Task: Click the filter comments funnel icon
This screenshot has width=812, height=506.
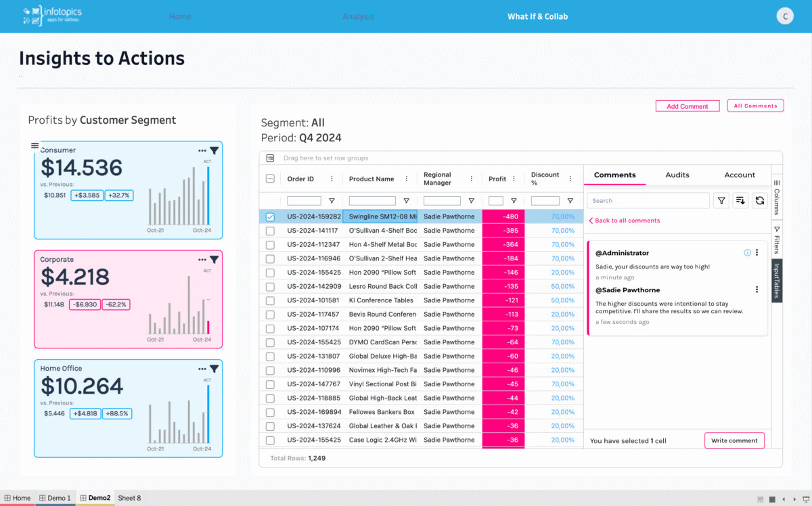Action: pos(721,200)
